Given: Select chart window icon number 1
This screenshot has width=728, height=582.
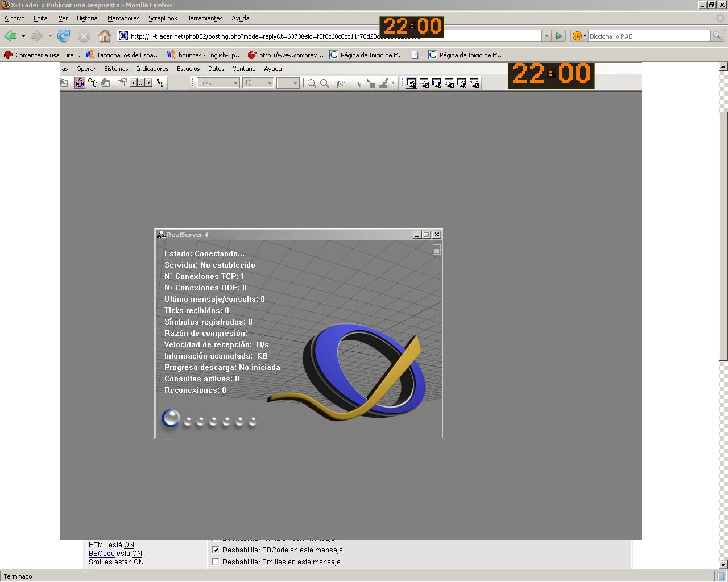Looking at the screenshot, I should click(x=411, y=83).
